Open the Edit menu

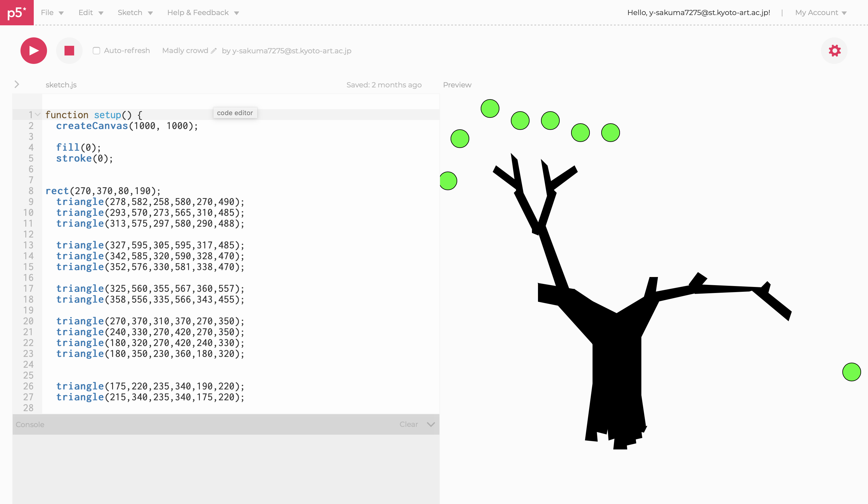[x=91, y=13]
